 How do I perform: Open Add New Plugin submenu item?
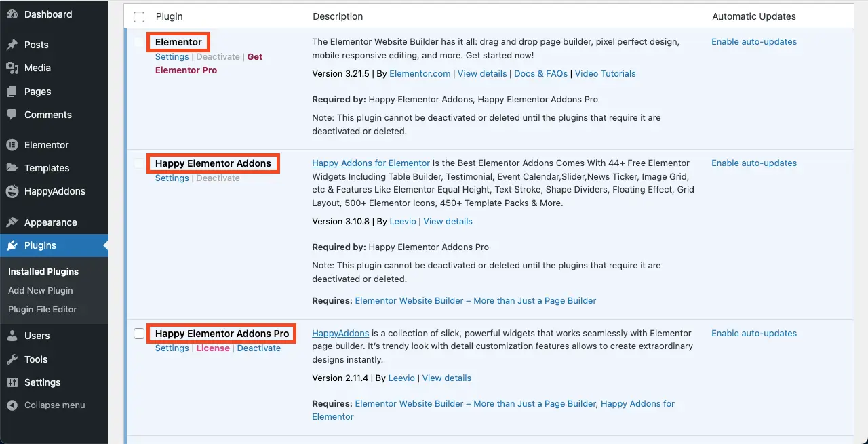(x=41, y=290)
